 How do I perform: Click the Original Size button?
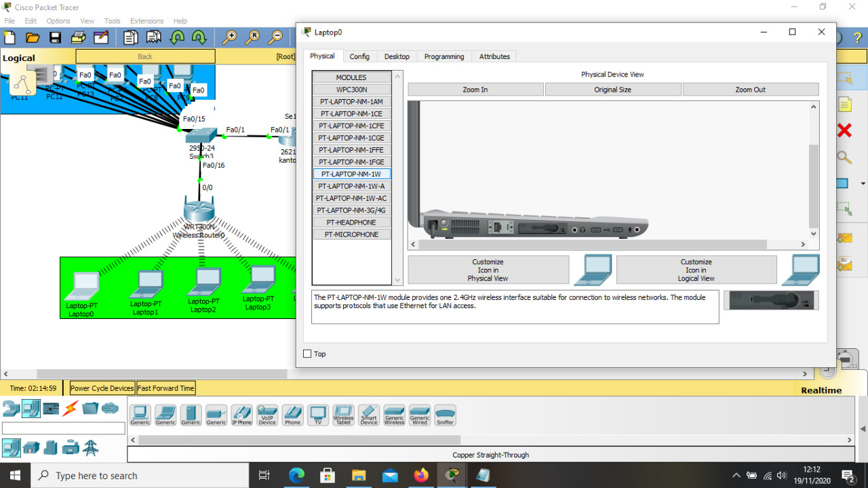pos(613,90)
